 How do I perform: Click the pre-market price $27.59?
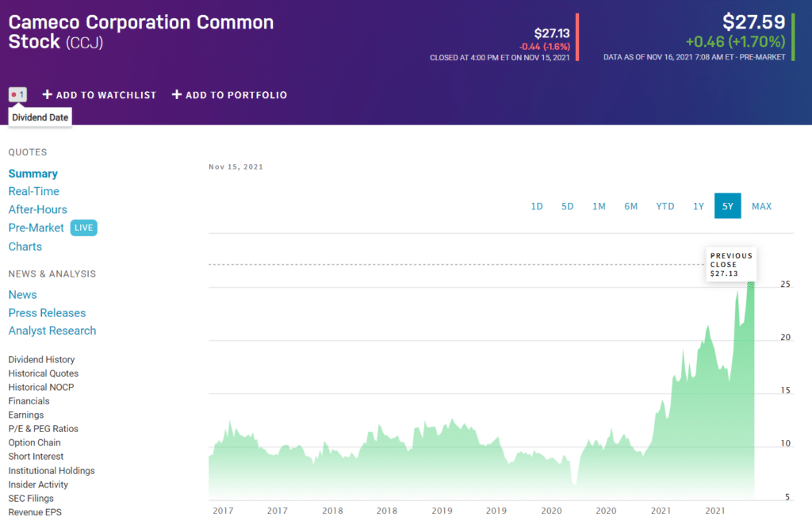(x=753, y=21)
